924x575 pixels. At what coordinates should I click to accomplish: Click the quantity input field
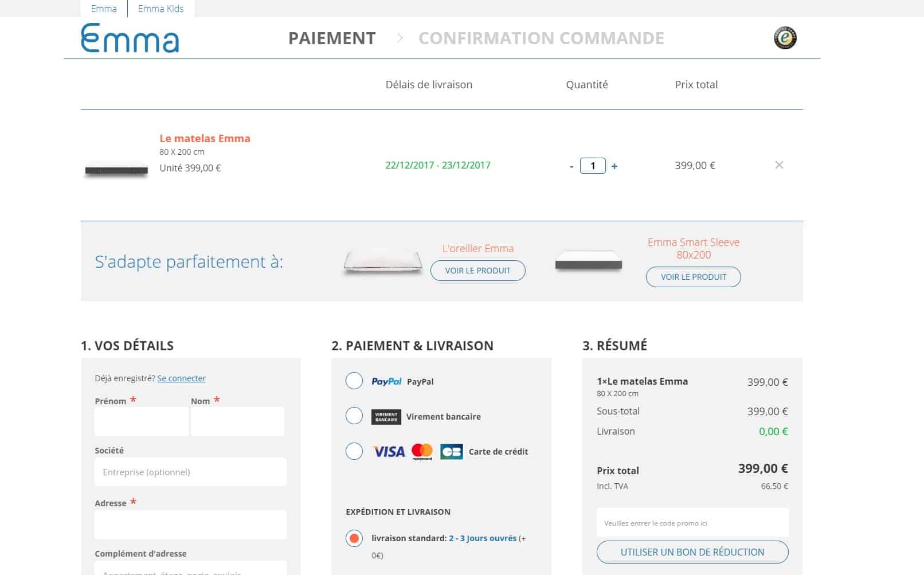pos(593,166)
